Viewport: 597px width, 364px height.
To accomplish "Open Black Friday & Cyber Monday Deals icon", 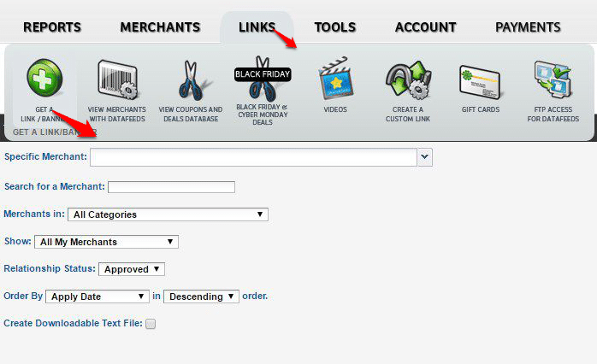I will pos(263,79).
